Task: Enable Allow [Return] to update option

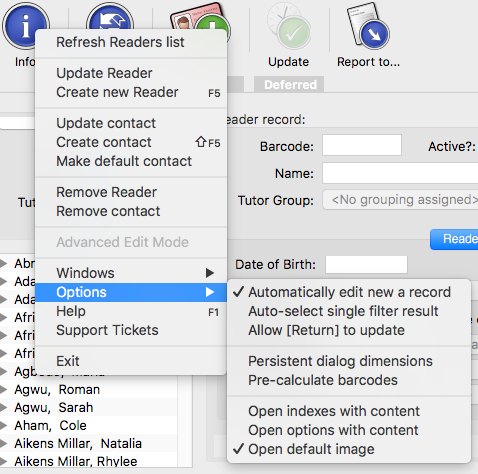Action: click(x=349, y=330)
